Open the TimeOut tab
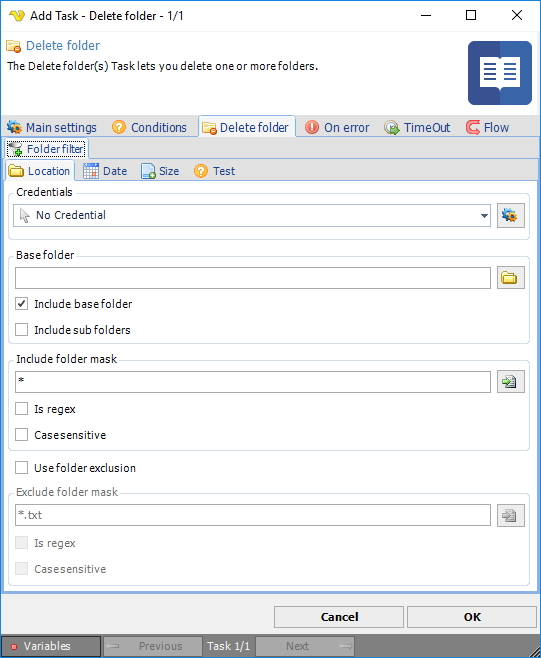 click(417, 127)
